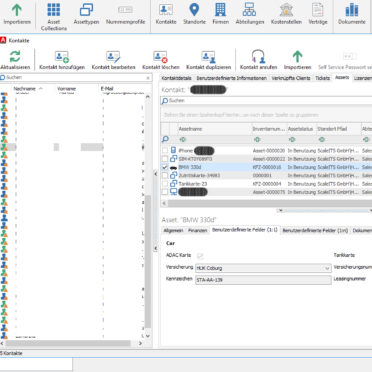Sort contacts by Nachname column
Viewport: 372px width, 372px height.
(x=24, y=89)
